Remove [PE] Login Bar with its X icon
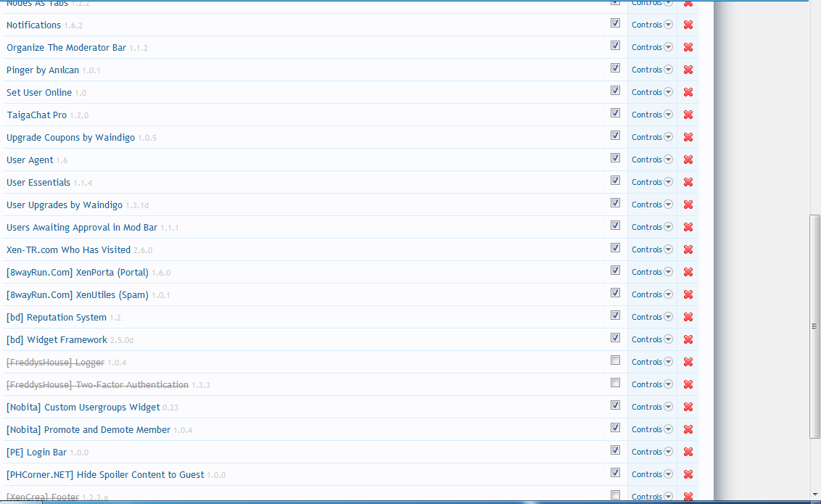 688,451
